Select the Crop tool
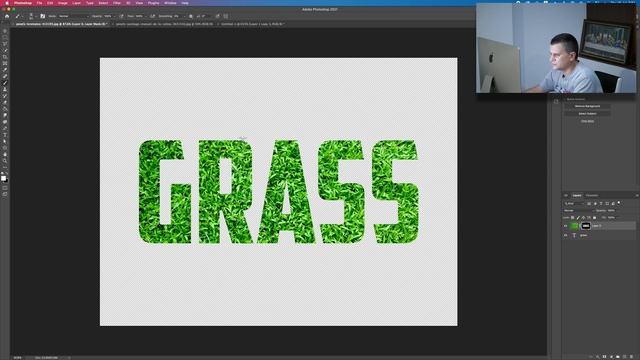Viewport: 640px width, 360px height. point(5,57)
